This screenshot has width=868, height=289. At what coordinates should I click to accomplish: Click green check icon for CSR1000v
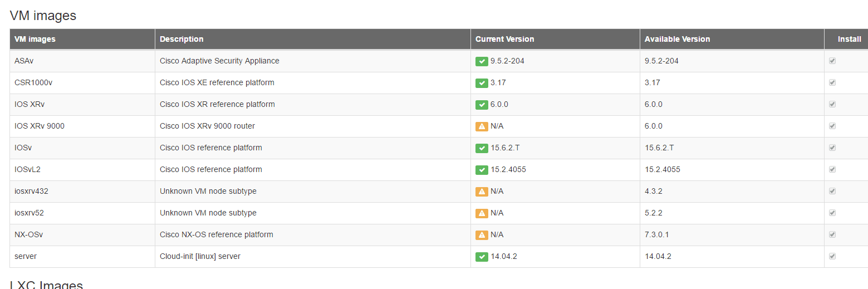482,83
